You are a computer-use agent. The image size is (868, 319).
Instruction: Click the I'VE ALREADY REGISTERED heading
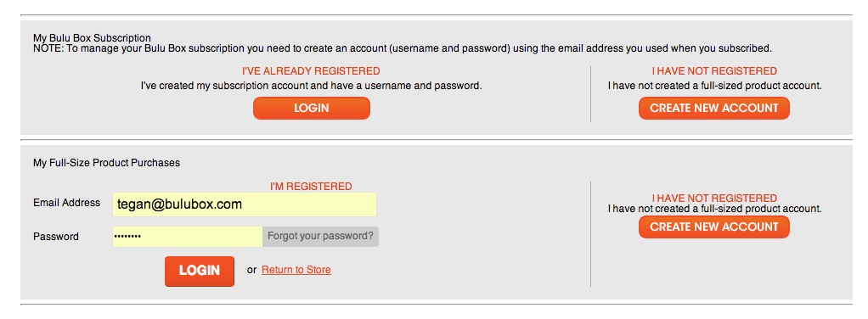coord(311,71)
